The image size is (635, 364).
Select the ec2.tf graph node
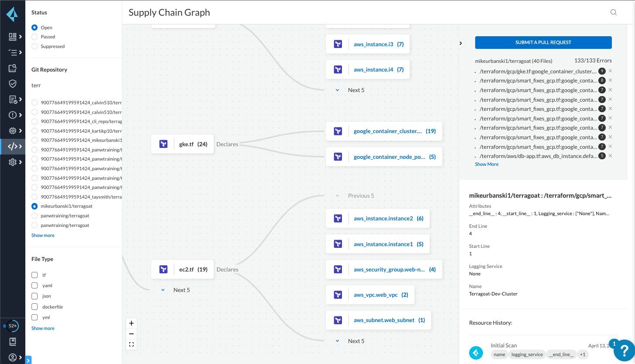(183, 269)
